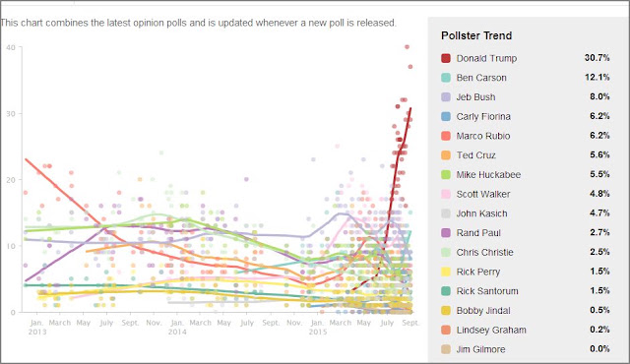The height and width of the screenshot is (364, 630).
Task: Select the Bobby Jindal legend label
Action: click(483, 311)
